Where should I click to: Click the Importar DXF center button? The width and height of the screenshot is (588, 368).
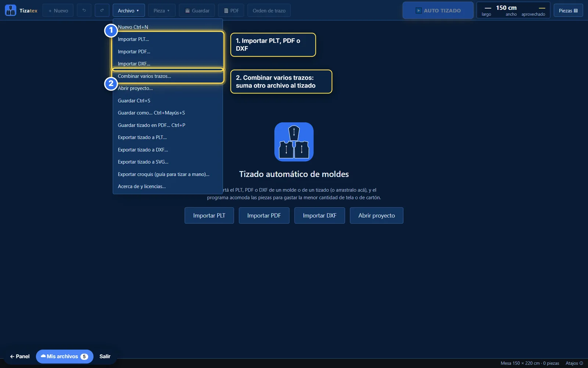[319, 215]
